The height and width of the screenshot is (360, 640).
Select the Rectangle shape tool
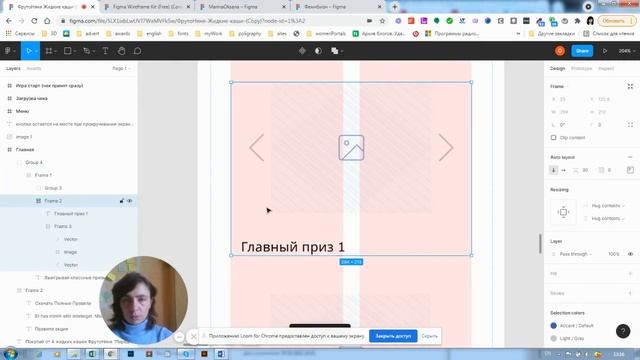[x=68, y=51]
